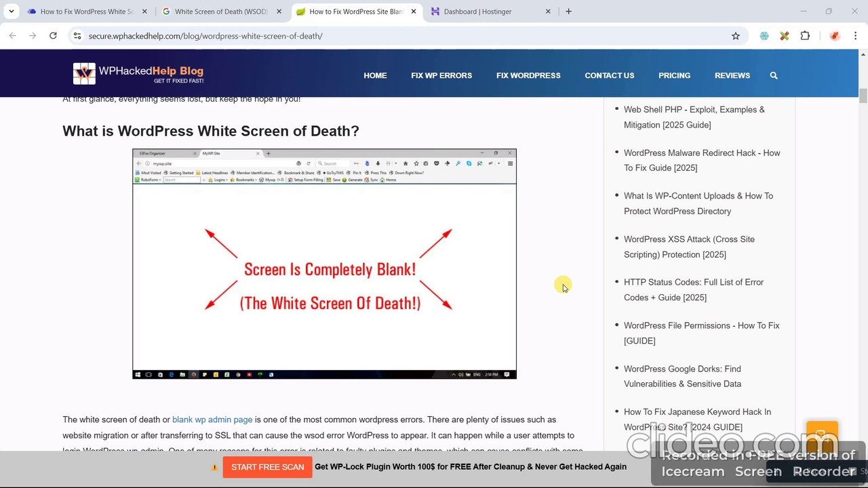
Task: Click the site search magnifier icon
Action: (x=774, y=75)
